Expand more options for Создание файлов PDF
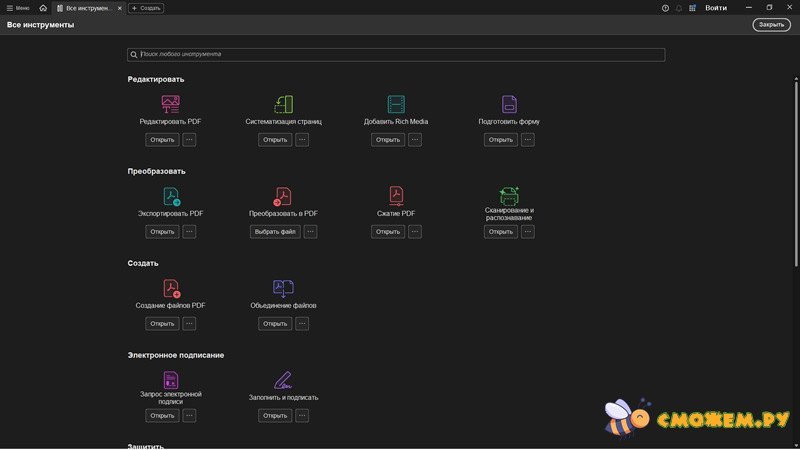The image size is (800, 450). pyautogui.click(x=189, y=324)
